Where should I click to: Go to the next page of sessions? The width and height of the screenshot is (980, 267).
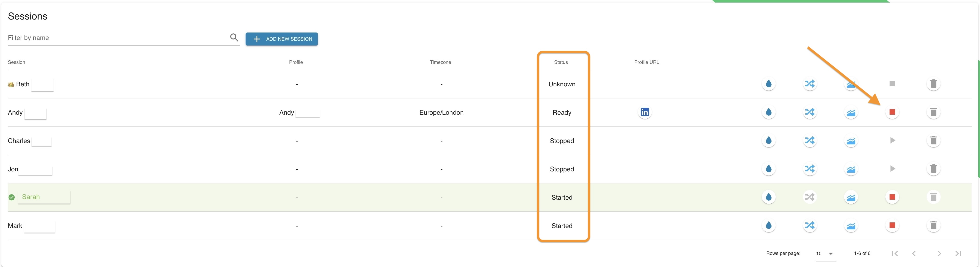coord(939,254)
